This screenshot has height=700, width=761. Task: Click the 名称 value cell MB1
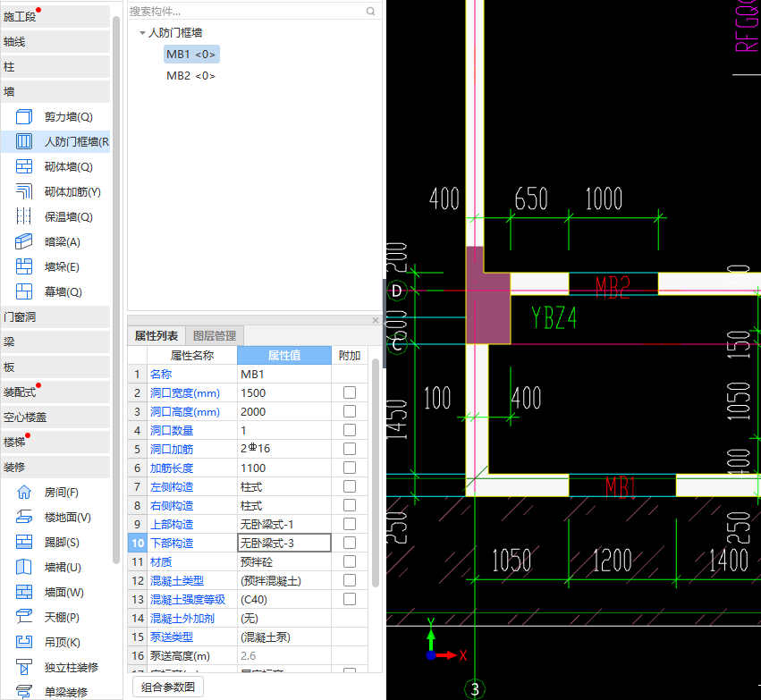point(284,374)
